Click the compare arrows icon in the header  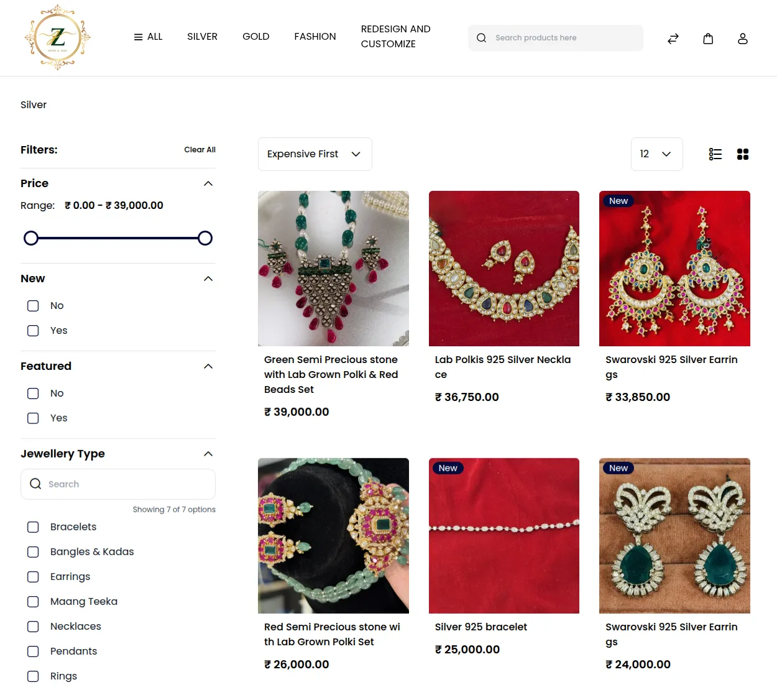[x=673, y=38]
